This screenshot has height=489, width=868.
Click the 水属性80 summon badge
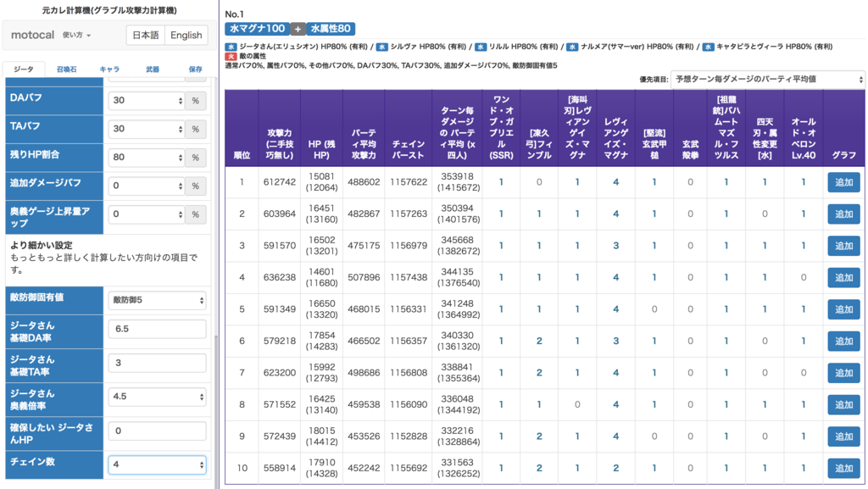pyautogui.click(x=331, y=29)
